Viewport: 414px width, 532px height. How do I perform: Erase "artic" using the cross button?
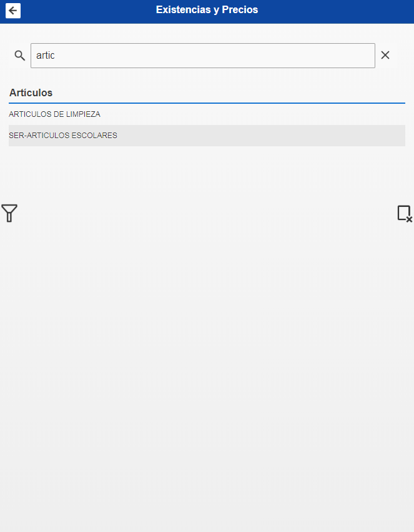tap(385, 55)
